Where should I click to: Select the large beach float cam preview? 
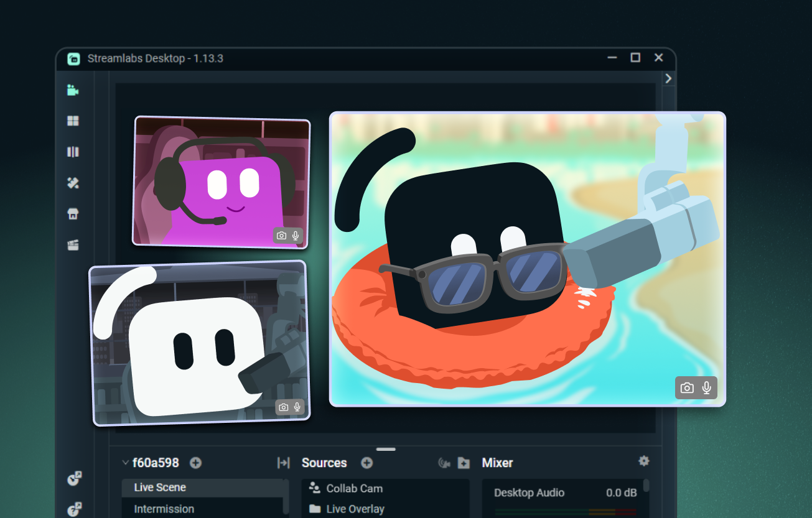[x=527, y=259]
